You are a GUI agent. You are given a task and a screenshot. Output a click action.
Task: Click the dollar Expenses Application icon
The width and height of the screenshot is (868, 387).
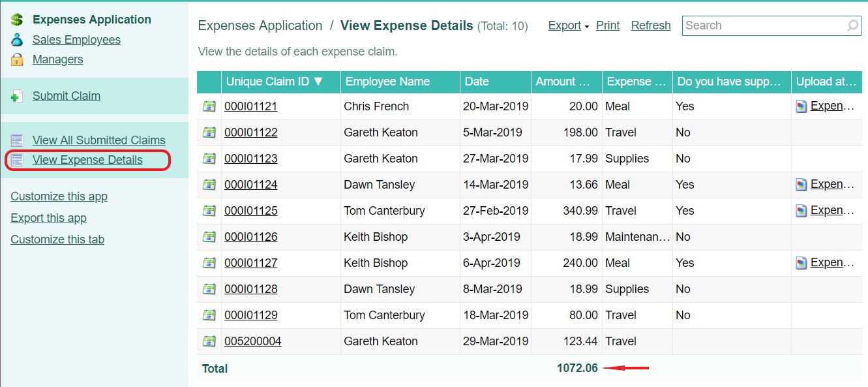click(x=17, y=20)
